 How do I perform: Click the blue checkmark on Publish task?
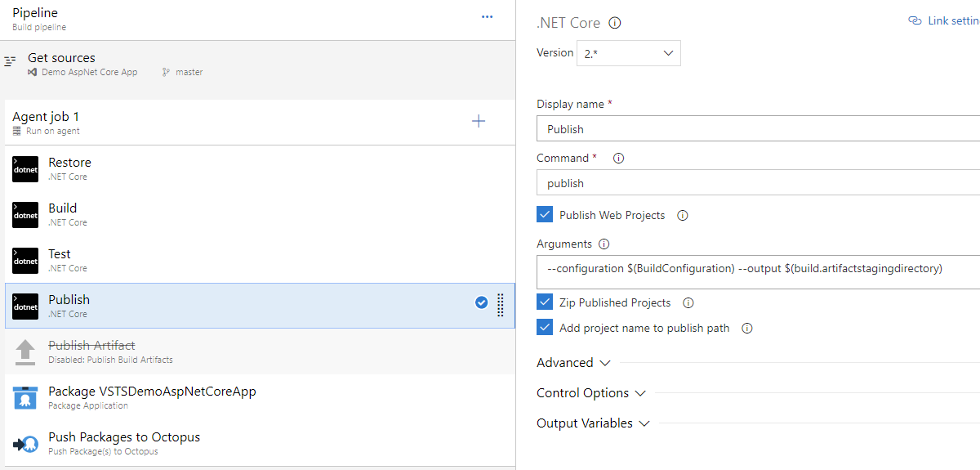(x=482, y=303)
